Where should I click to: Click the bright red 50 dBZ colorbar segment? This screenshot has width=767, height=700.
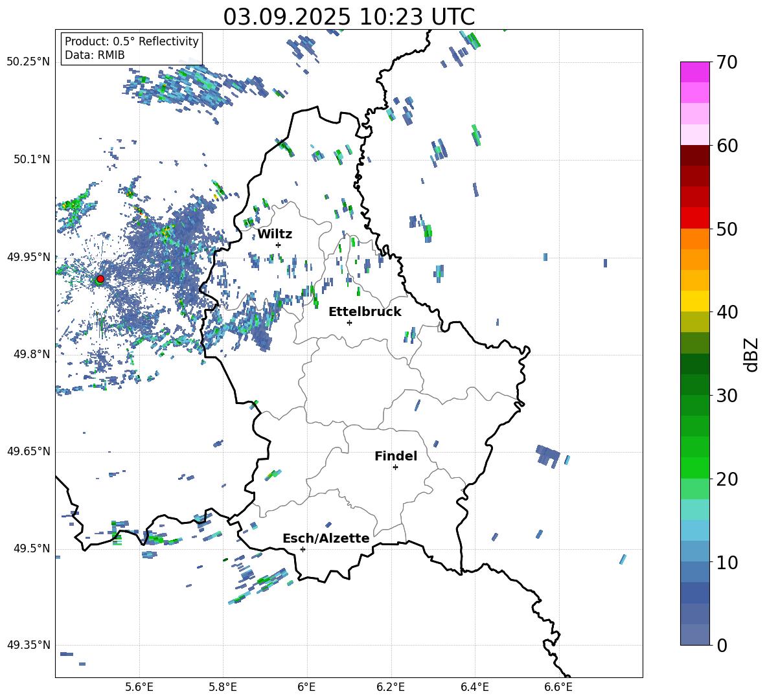695,218
